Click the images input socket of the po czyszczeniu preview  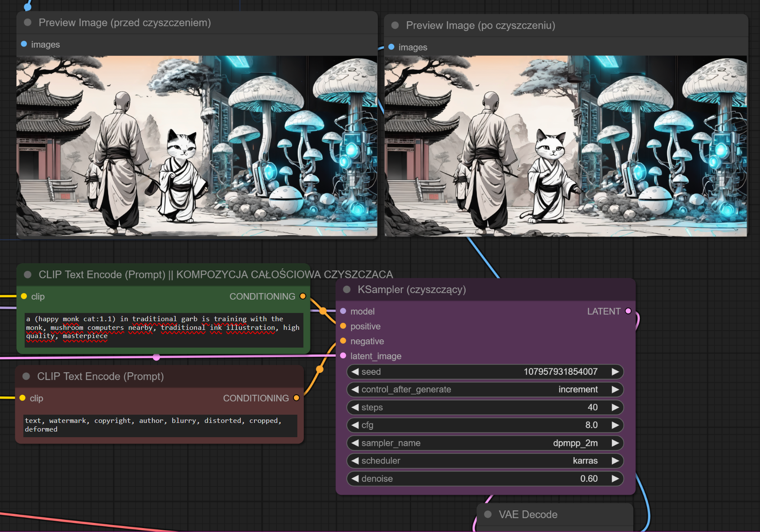pos(391,47)
